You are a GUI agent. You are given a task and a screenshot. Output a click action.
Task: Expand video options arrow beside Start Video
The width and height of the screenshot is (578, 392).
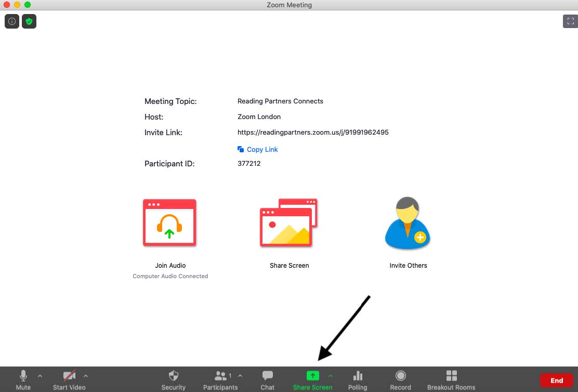pyautogui.click(x=86, y=376)
